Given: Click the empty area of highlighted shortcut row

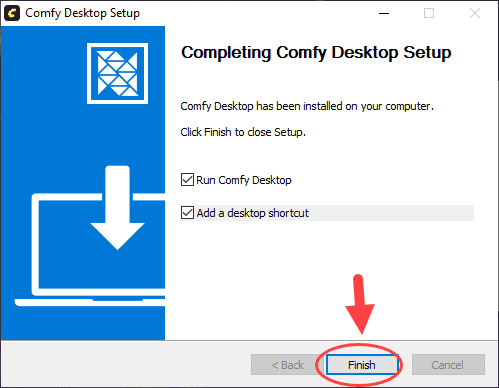Looking at the screenshot, I should pos(391,213).
